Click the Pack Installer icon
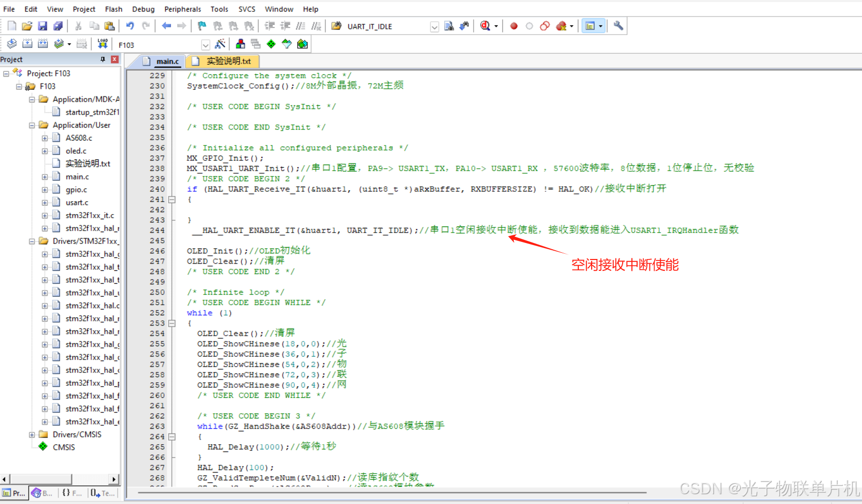862x504 pixels. pos(302,44)
